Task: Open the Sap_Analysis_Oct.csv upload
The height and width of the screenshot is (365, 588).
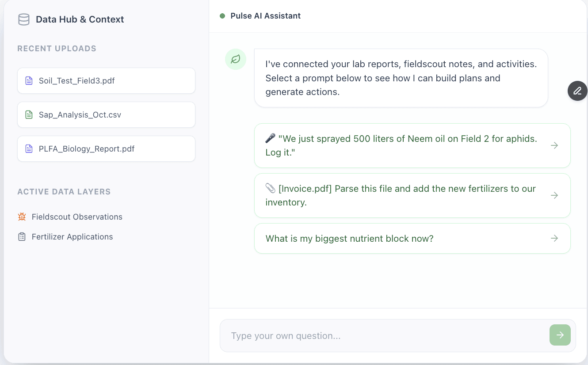Action: coord(106,115)
